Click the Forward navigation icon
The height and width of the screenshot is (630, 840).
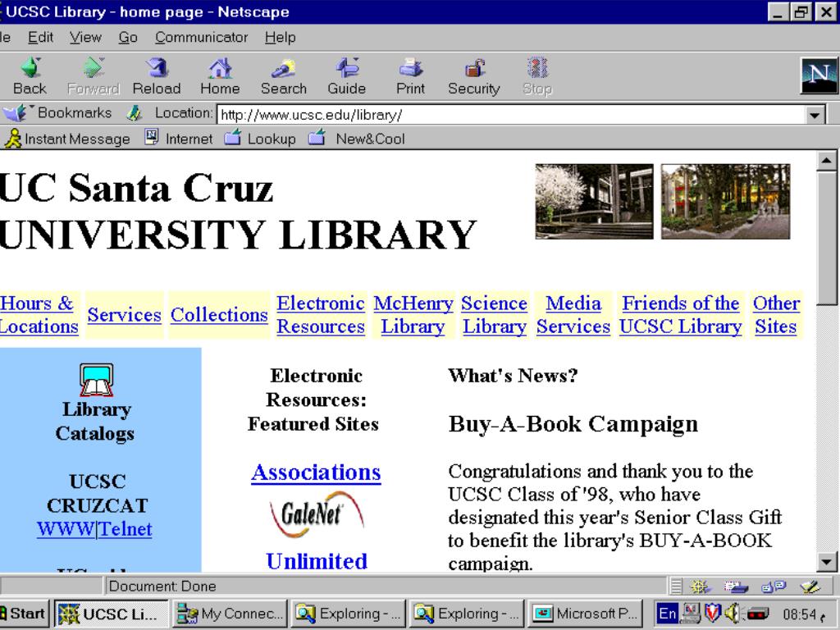[x=94, y=76]
